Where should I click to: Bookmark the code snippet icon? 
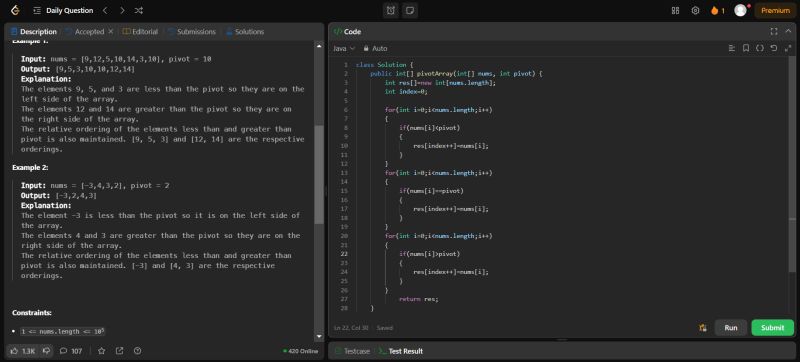coord(746,48)
